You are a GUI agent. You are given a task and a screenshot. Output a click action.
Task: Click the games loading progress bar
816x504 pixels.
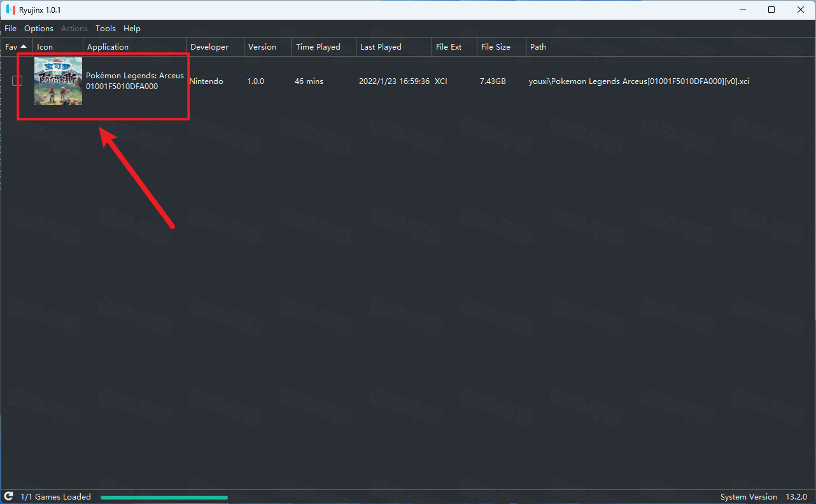pyautogui.click(x=164, y=497)
